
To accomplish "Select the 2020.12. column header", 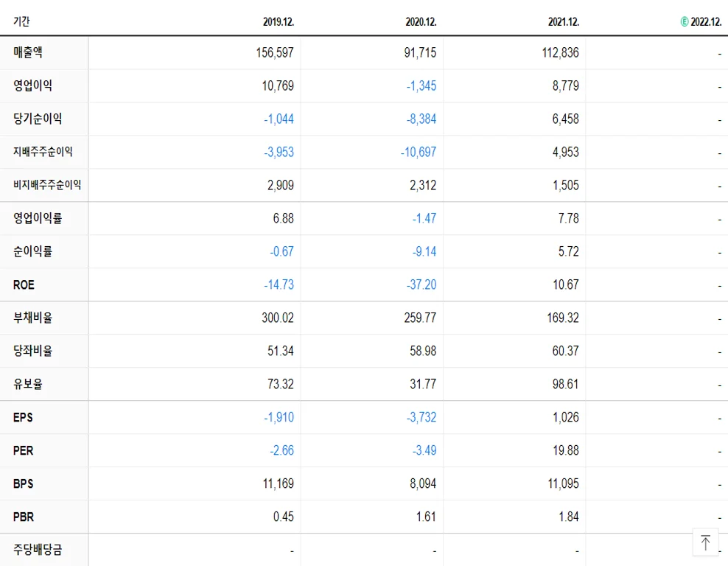I will click(x=421, y=22).
